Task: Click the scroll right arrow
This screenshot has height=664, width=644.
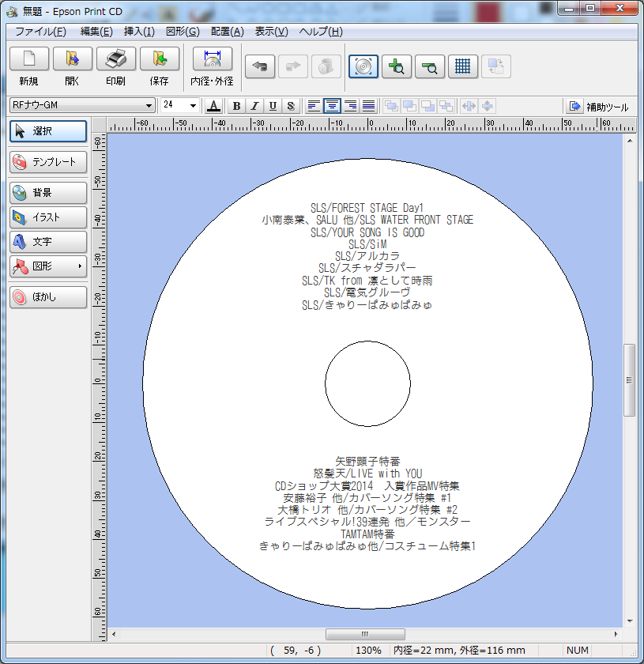Action: (616, 634)
